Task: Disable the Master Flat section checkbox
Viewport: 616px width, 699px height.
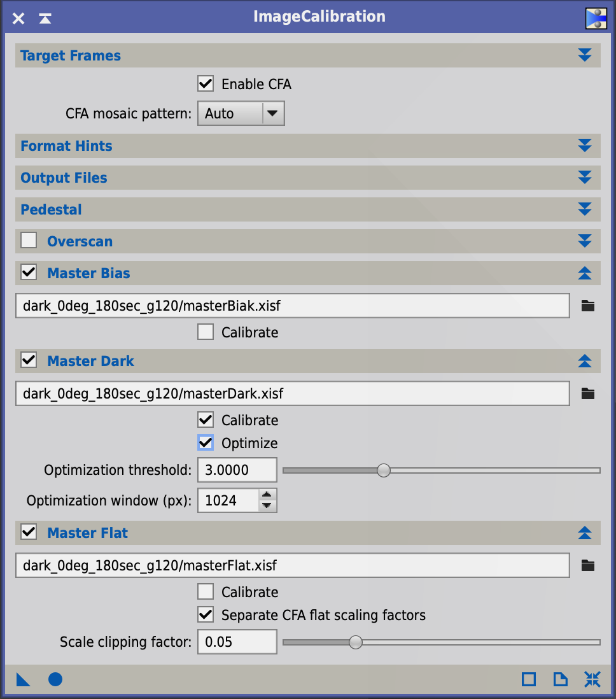Action: (29, 532)
